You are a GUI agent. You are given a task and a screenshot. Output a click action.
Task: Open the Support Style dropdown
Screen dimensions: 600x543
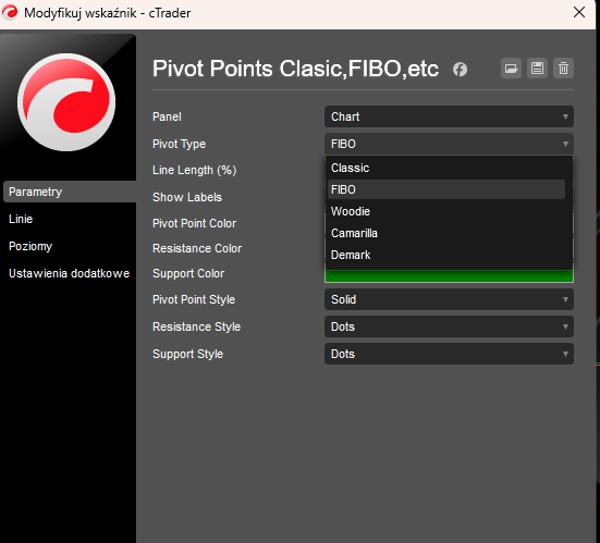point(449,354)
